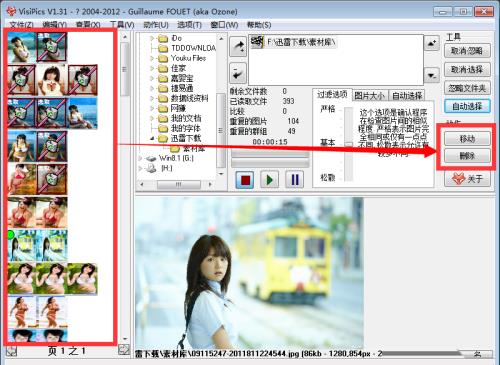Image resolution: width=500 pixels, height=365 pixels.
Task: Click the move-folder-up priority button
Action: pos(432,43)
